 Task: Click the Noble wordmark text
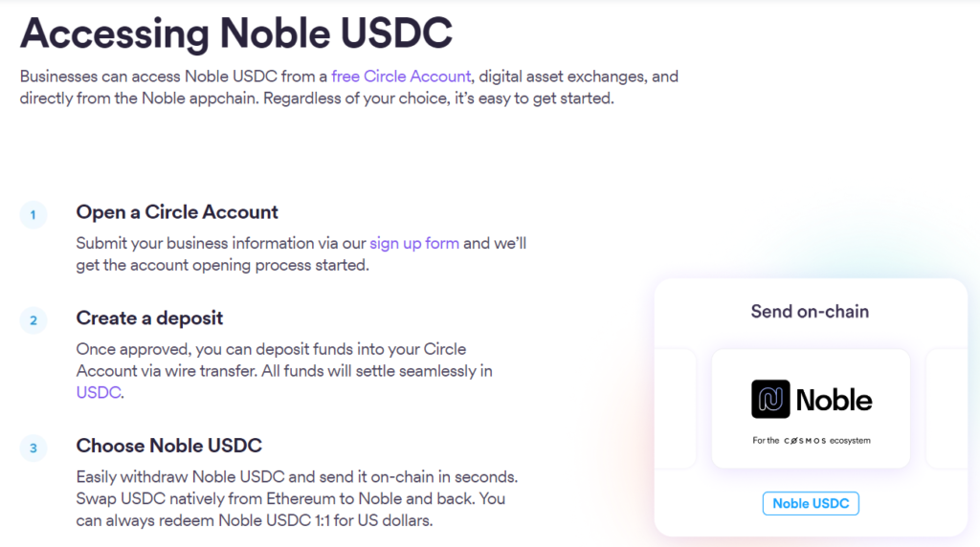coord(834,399)
